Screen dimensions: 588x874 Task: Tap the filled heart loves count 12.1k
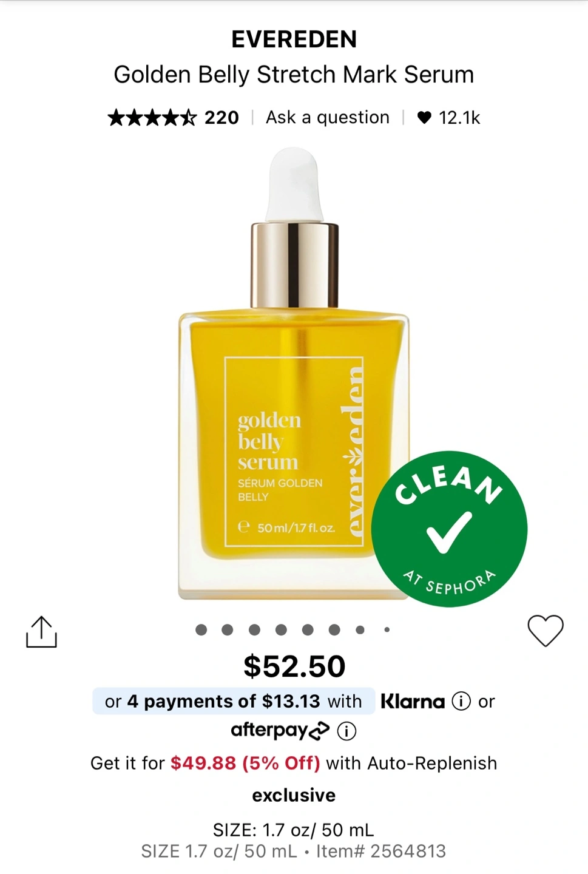(x=448, y=118)
